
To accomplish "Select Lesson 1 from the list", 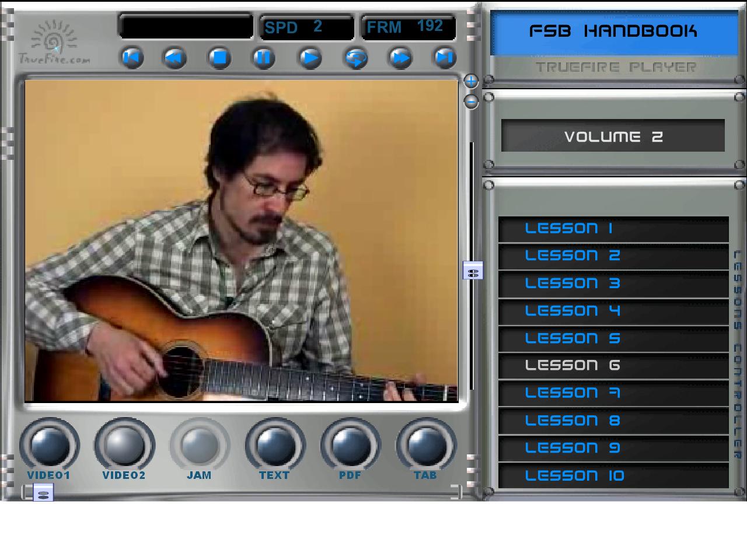I will [613, 229].
